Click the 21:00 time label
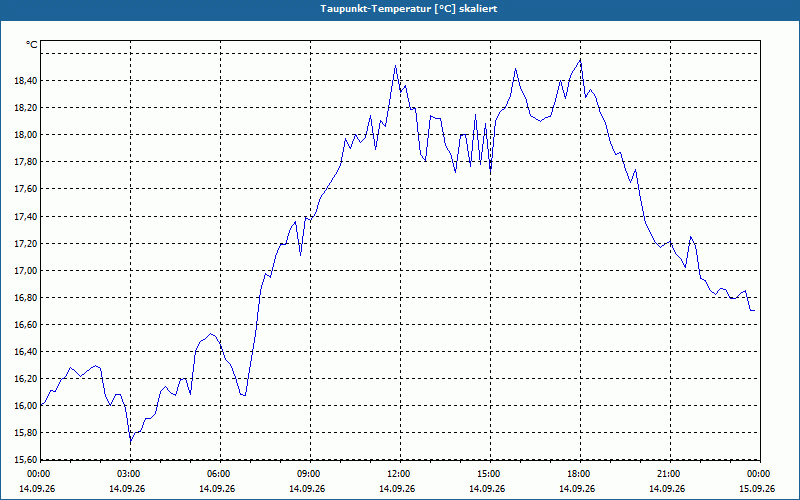Screen dimensions: 800x500 (669, 474)
